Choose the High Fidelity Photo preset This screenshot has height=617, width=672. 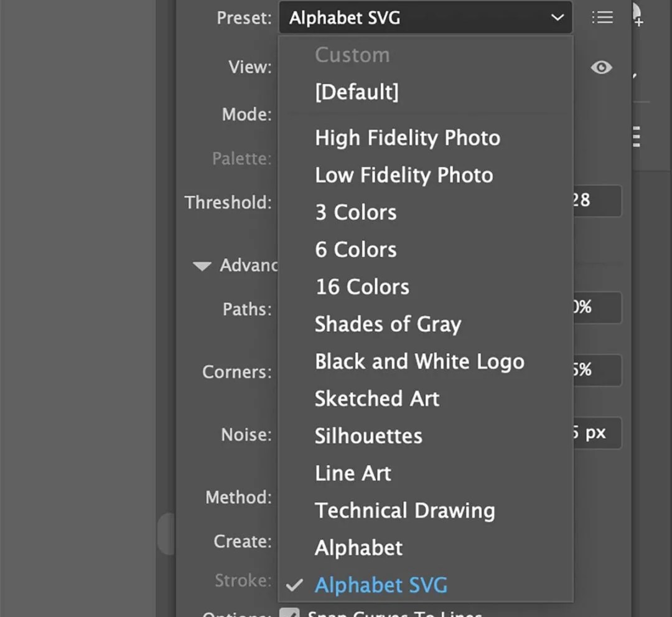pyautogui.click(x=408, y=138)
